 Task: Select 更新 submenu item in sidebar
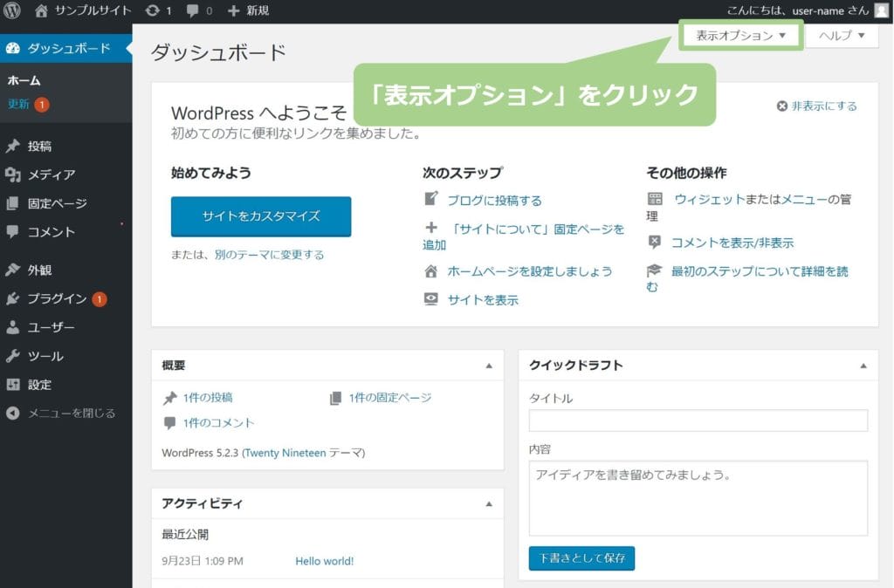click(19, 105)
